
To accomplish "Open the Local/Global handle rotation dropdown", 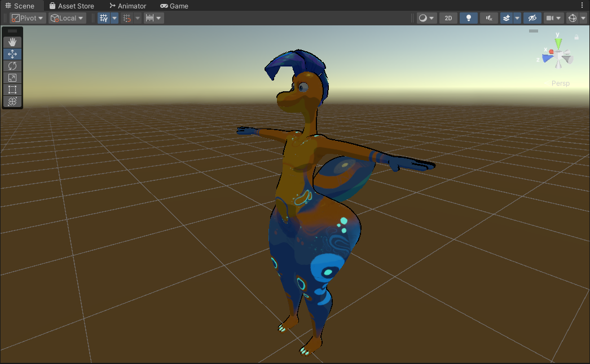I will click(x=67, y=18).
